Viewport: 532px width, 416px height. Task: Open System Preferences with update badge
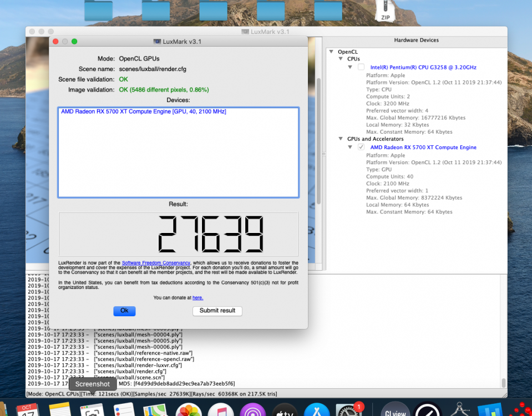pos(349,409)
